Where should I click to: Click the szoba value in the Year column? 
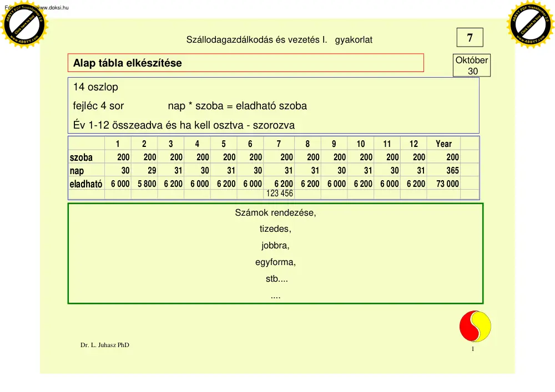pyautogui.click(x=452, y=157)
